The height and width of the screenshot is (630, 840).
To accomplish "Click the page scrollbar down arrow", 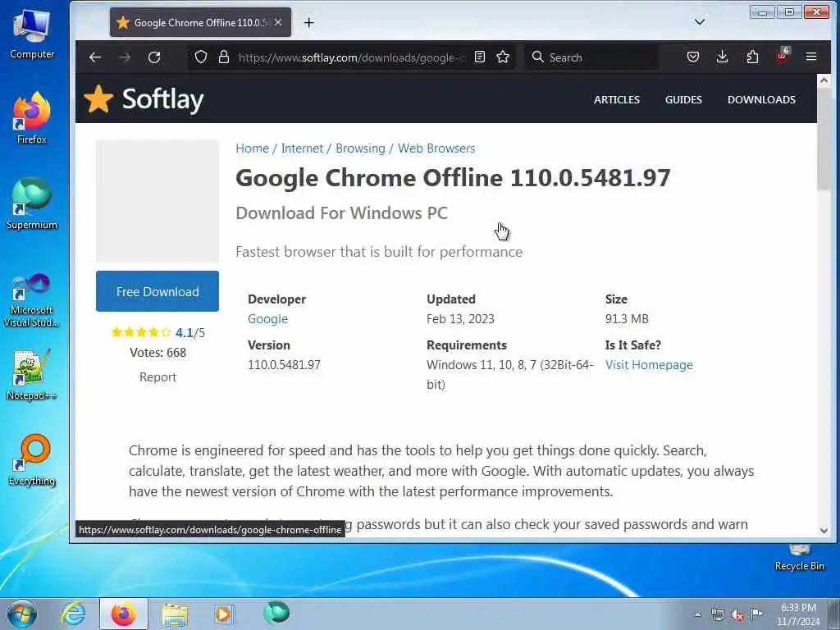I will point(824,531).
